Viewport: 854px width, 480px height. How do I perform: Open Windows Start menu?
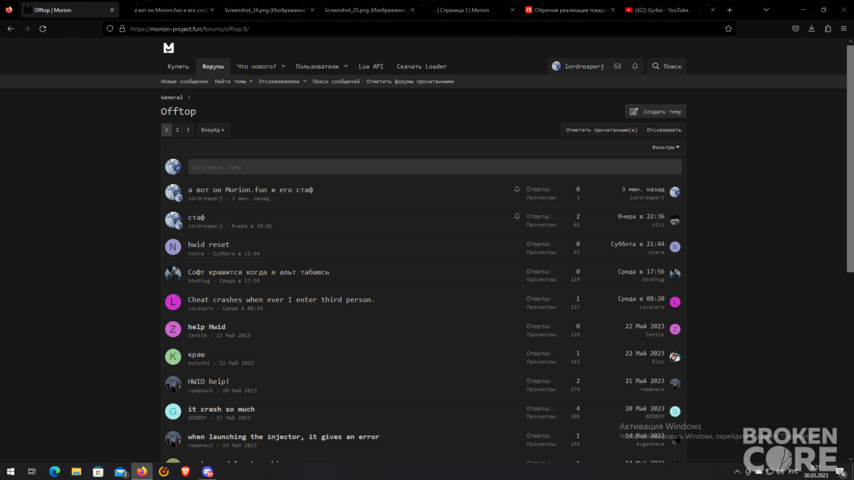[x=10, y=471]
